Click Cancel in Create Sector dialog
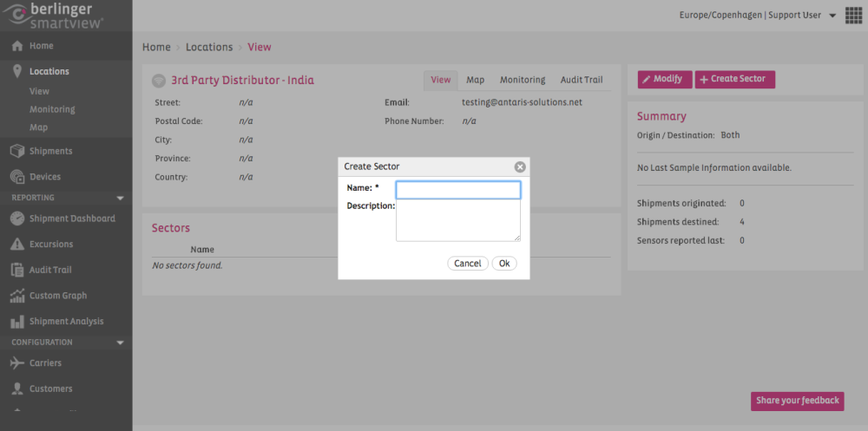Viewport: 868px width, 431px height. click(x=468, y=264)
